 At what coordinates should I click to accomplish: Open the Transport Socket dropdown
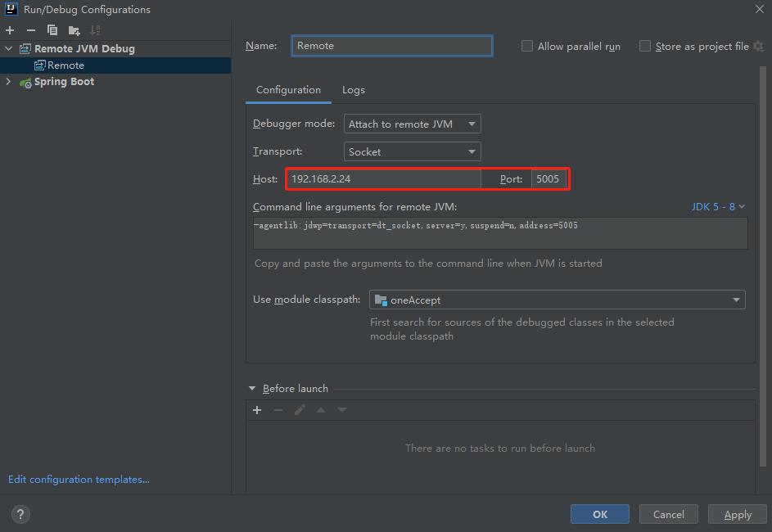click(412, 151)
